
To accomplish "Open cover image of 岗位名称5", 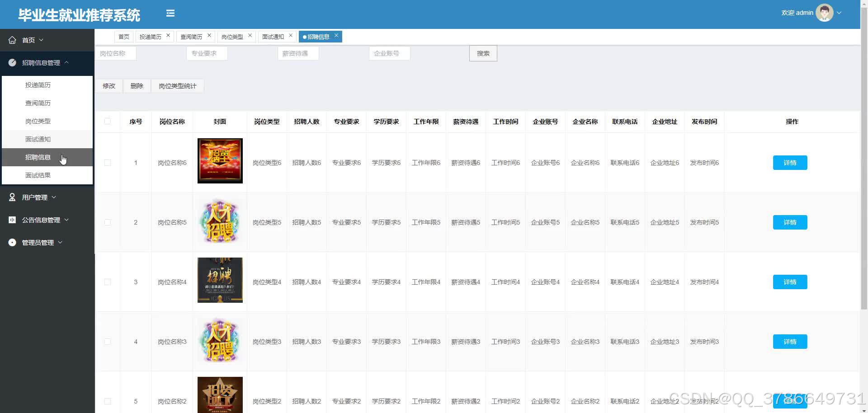I will click(220, 221).
